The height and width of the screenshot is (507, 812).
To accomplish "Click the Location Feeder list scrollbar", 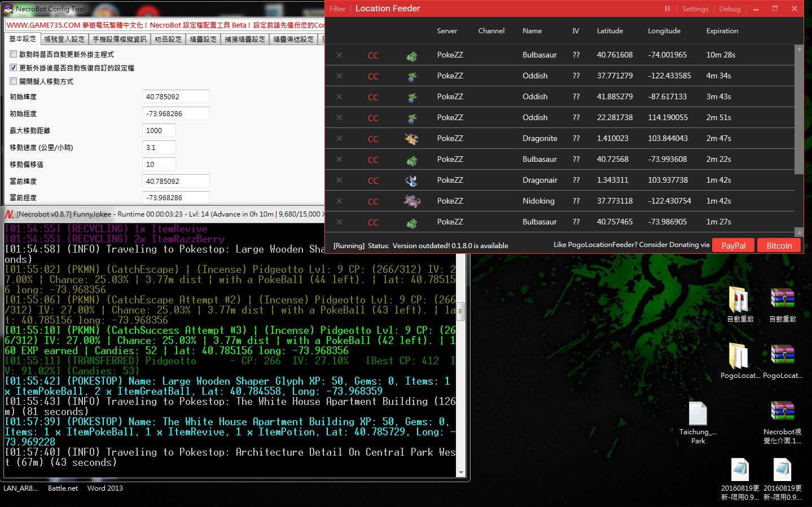I will coord(799,114).
